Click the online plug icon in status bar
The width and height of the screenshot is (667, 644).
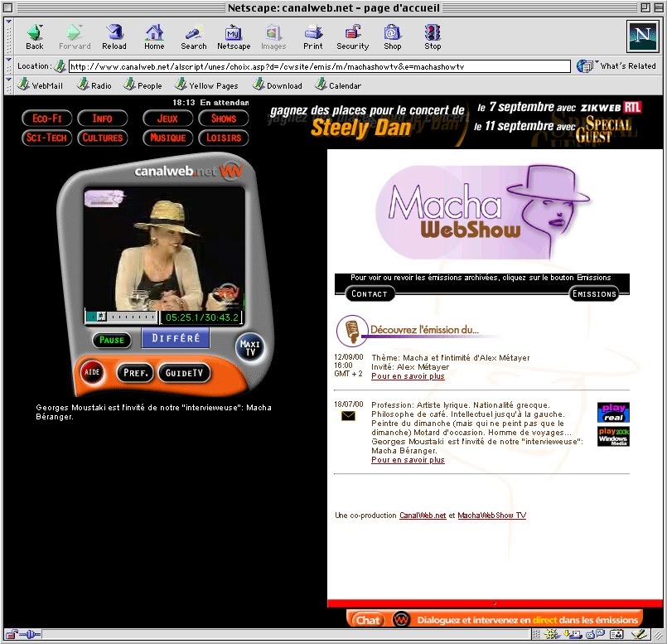pos(30,635)
